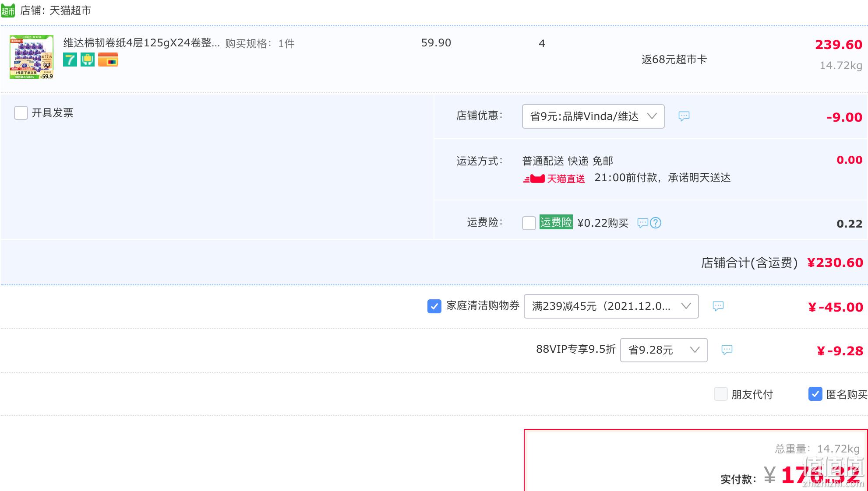Check the 开具发票 invoice checkbox
Image resolution: width=868 pixels, height=491 pixels.
click(21, 113)
